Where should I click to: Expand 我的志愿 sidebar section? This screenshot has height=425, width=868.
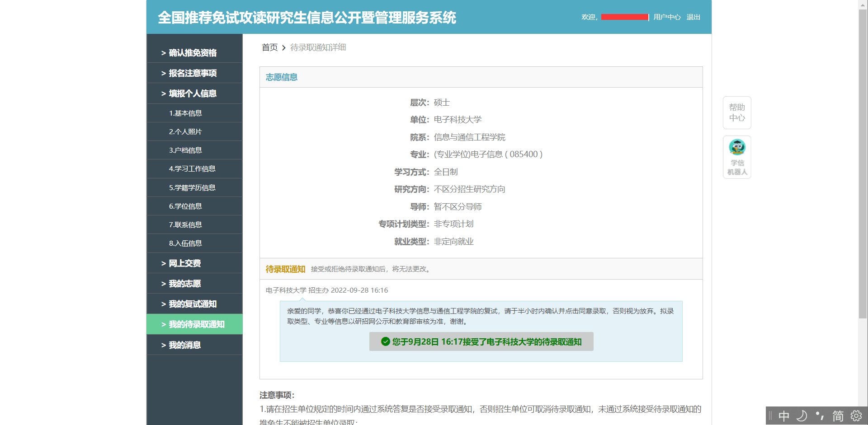pyautogui.click(x=194, y=283)
